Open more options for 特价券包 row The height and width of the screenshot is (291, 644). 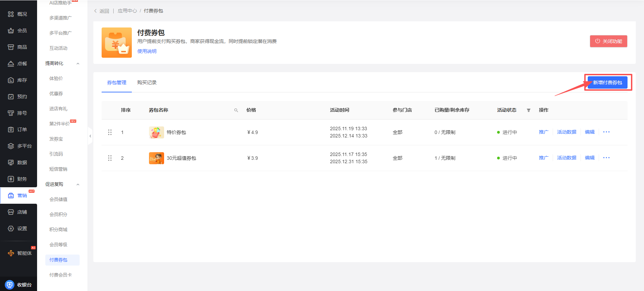click(x=606, y=132)
